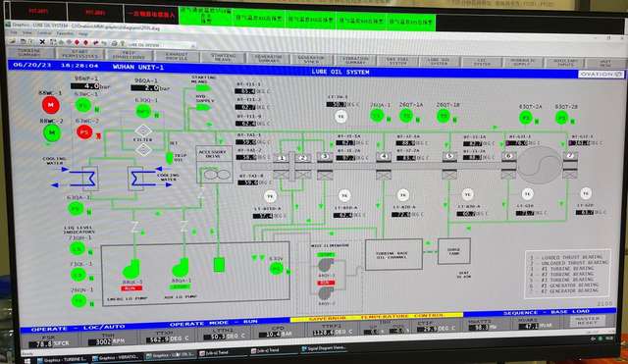Click the red 63WC-2 pressure switch indicator
The height and width of the screenshot is (364, 628).
click(x=84, y=132)
